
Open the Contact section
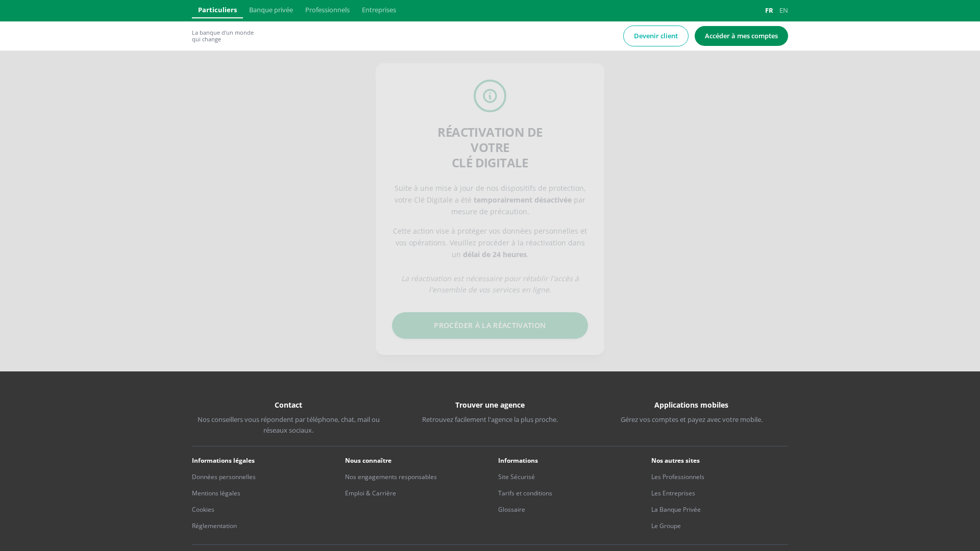288,405
